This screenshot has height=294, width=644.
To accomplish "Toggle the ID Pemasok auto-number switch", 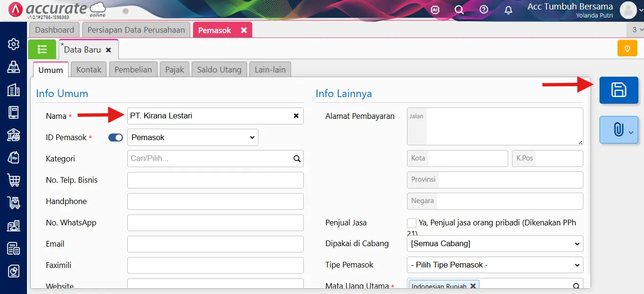I will (x=115, y=137).
